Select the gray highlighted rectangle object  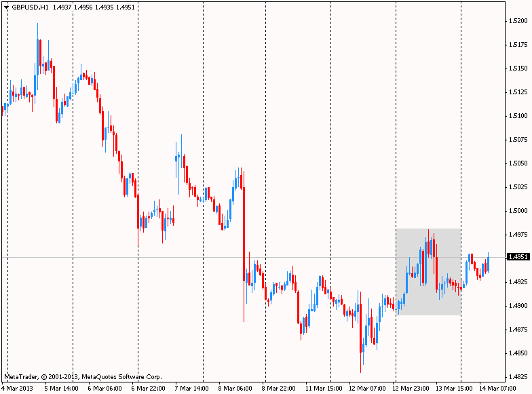[x=428, y=272]
